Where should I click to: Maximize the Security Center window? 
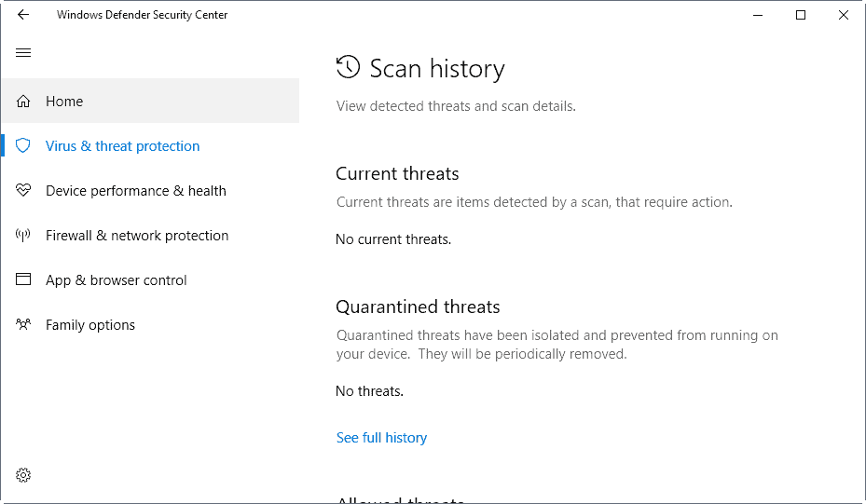point(800,15)
